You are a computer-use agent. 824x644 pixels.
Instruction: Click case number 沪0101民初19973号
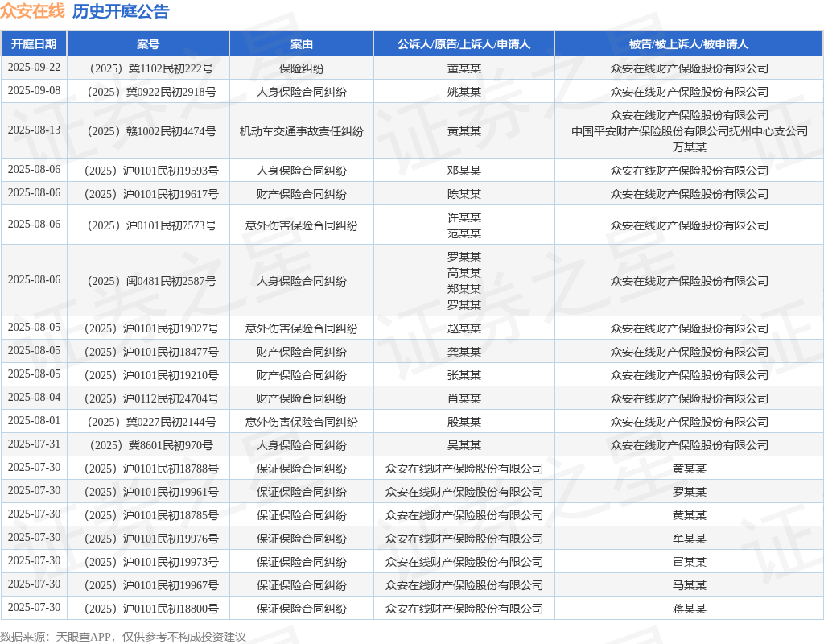[x=151, y=561]
